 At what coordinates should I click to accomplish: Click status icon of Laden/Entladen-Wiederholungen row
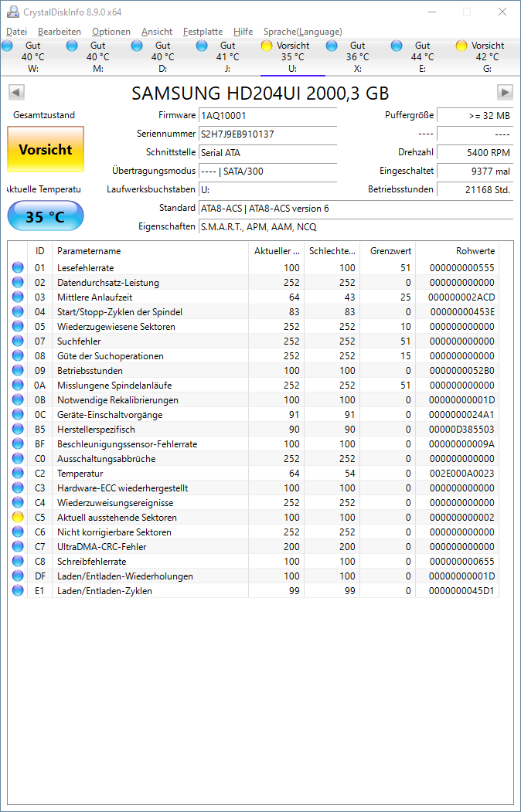click(18, 576)
